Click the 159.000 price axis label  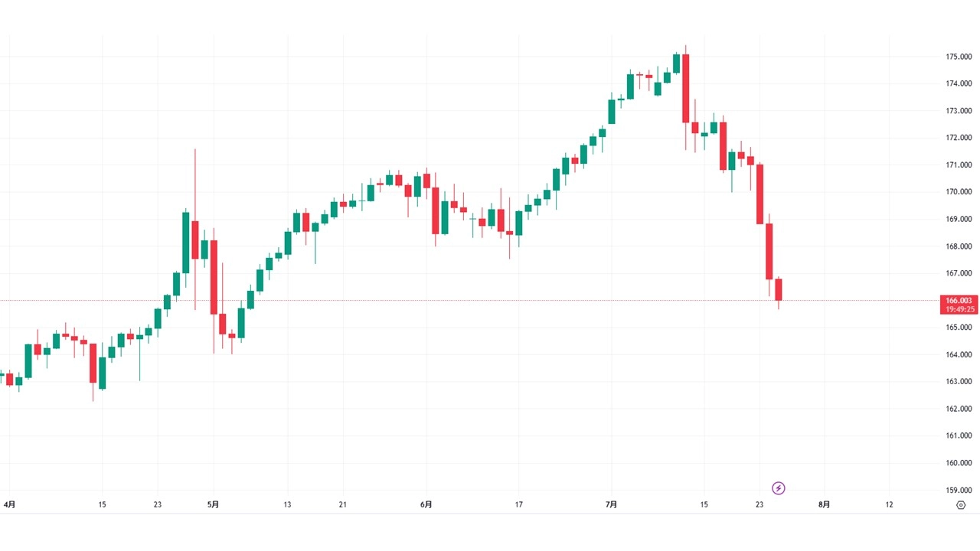tap(959, 491)
